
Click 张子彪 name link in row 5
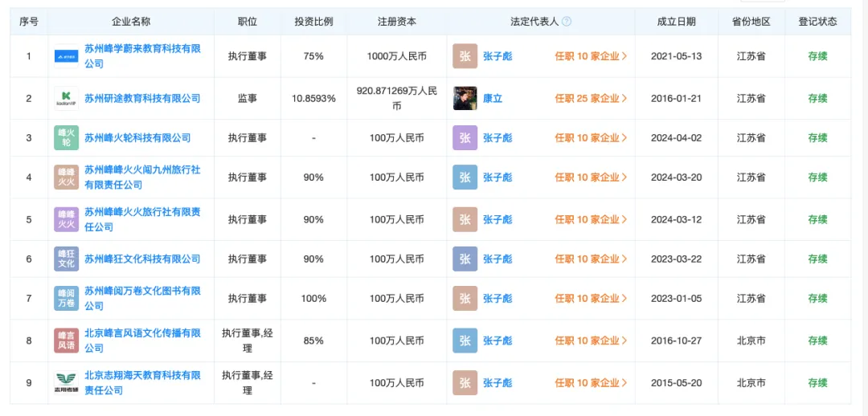(497, 219)
